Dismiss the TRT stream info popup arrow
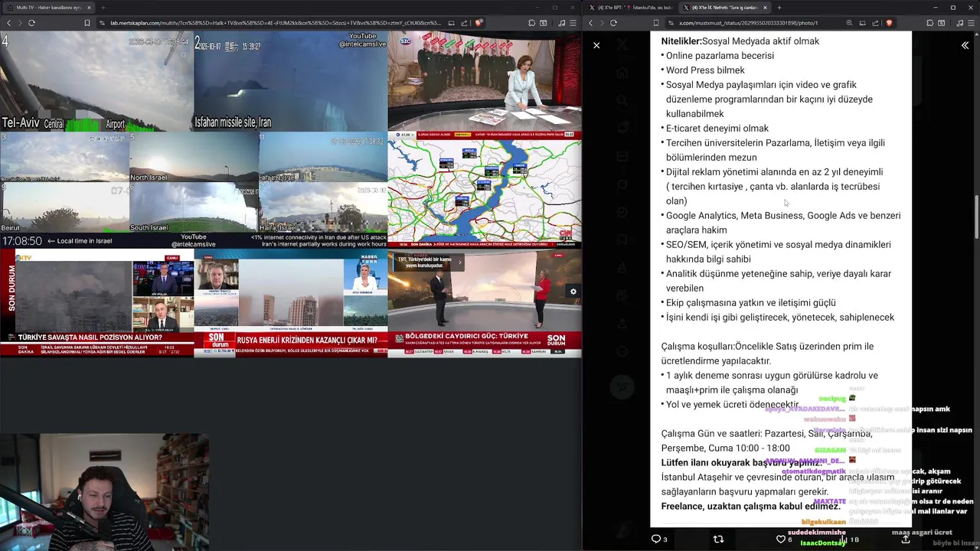The width and height of the screenshot is (980, 551). tap(459, 262)
